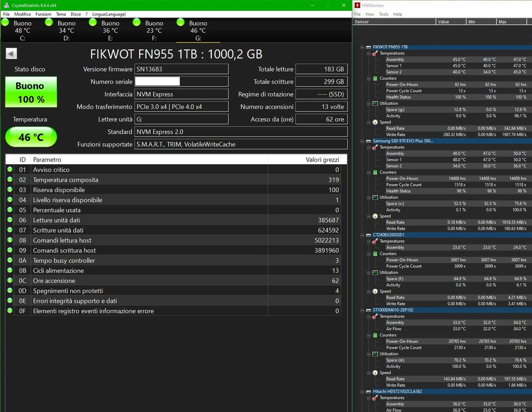
Task: Open HWMonitor File menu
Action: tap(358, 14)
